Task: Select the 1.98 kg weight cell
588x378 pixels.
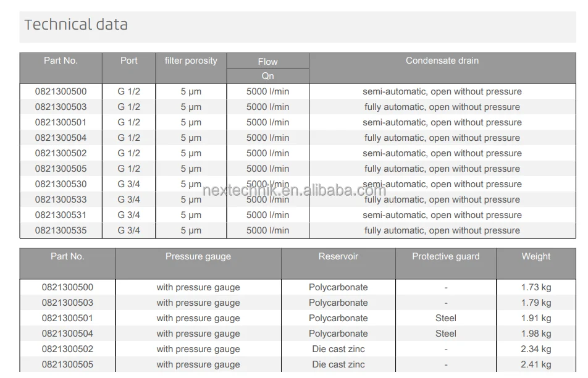Action: point(535,334)
